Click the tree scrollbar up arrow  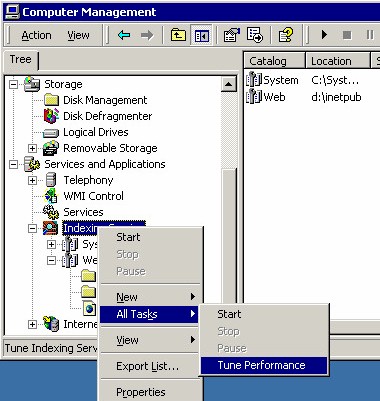[229, 84]
